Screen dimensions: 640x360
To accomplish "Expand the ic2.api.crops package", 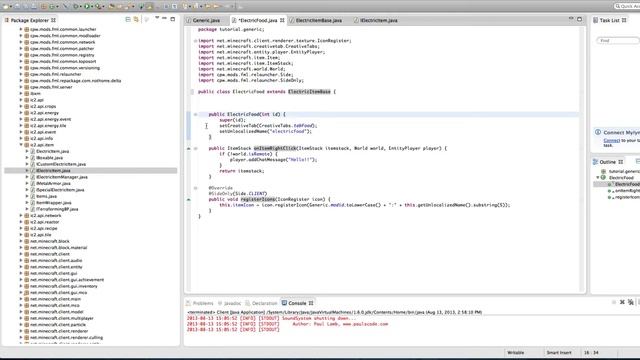I will pyautogui.click(x=21, y=107).
